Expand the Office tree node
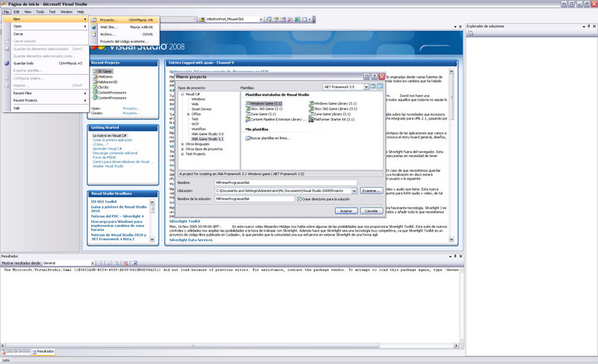 [188, 114]
